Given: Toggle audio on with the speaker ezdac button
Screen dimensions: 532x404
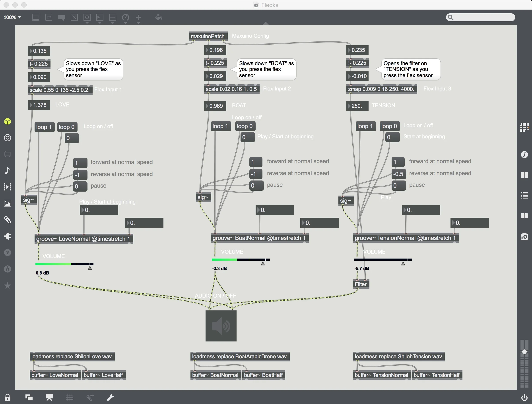Looking at the screenshot, I should click(x=221, y=326).
